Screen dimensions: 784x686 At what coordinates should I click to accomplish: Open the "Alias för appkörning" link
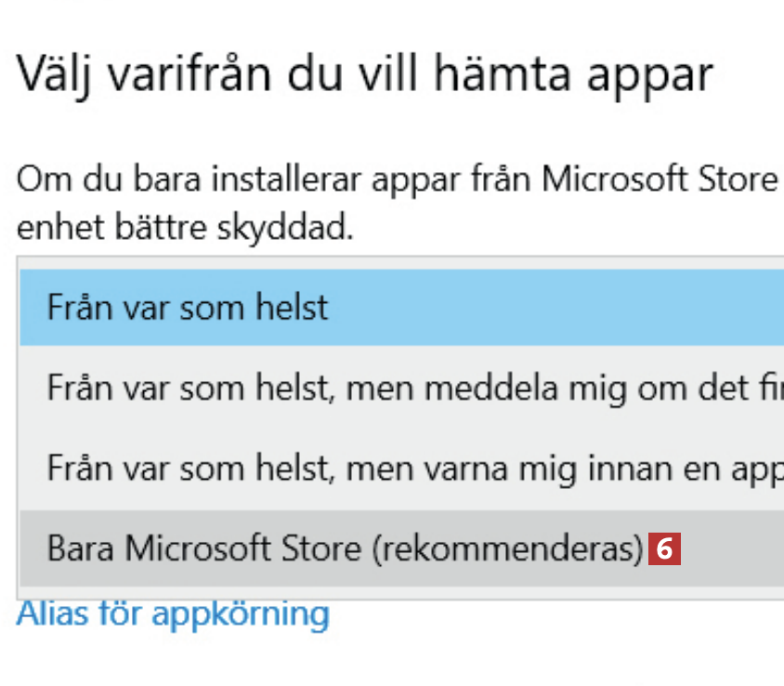coord(174,614)
